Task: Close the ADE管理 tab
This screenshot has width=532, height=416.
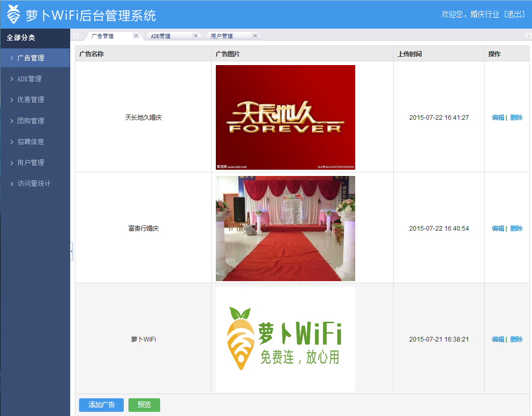Action: click(x=196, y=35)
